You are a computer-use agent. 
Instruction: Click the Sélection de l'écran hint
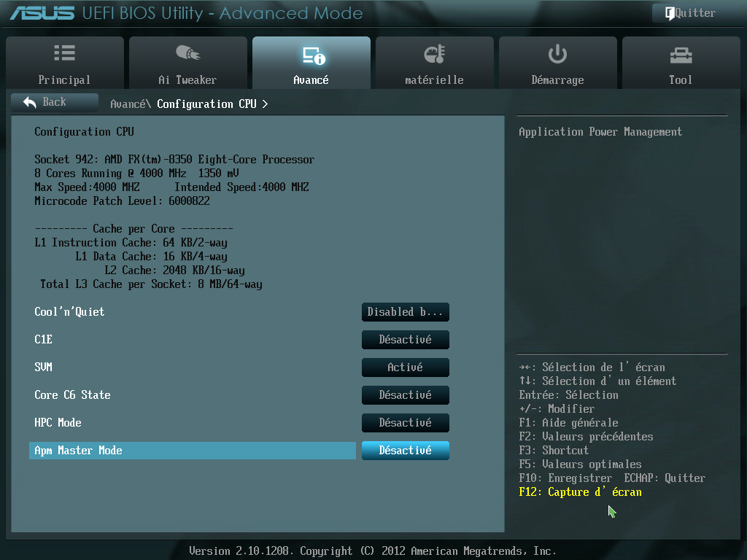[592, 367]
